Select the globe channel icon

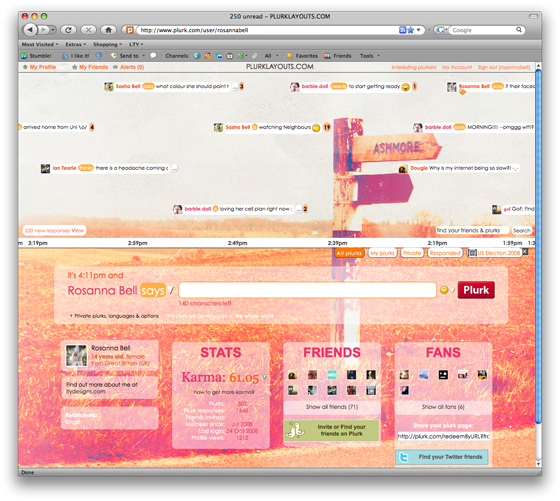coord(197,56)
